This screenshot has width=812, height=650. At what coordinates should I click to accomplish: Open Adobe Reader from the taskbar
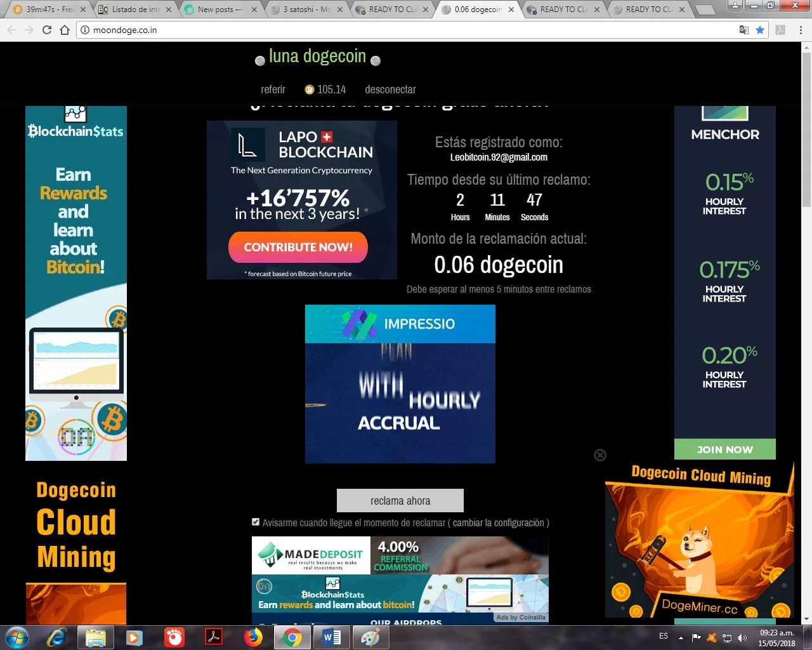pos(213,637)
